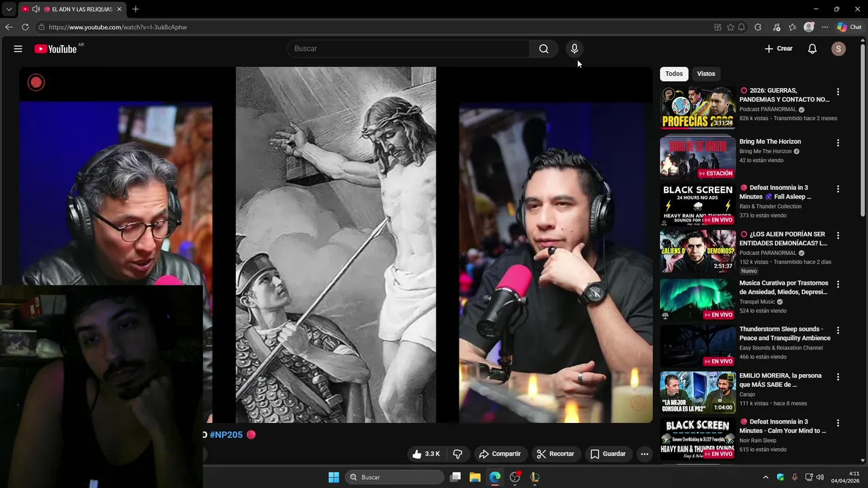Open the YouTube hamburger guide menu
Viewport: 868px width, 488px height.
[18, 49]
